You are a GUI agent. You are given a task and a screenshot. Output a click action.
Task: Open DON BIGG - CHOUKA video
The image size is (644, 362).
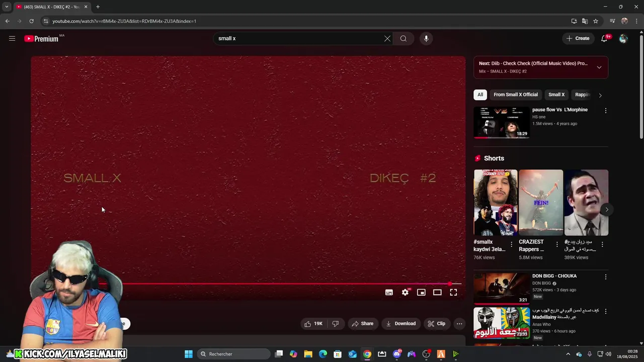(501, 288)
